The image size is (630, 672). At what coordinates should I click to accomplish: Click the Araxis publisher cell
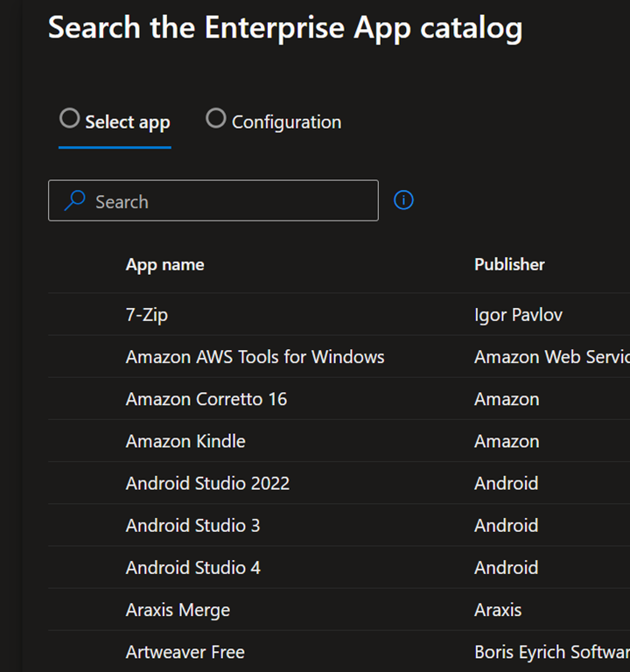(x=497, y=610)
